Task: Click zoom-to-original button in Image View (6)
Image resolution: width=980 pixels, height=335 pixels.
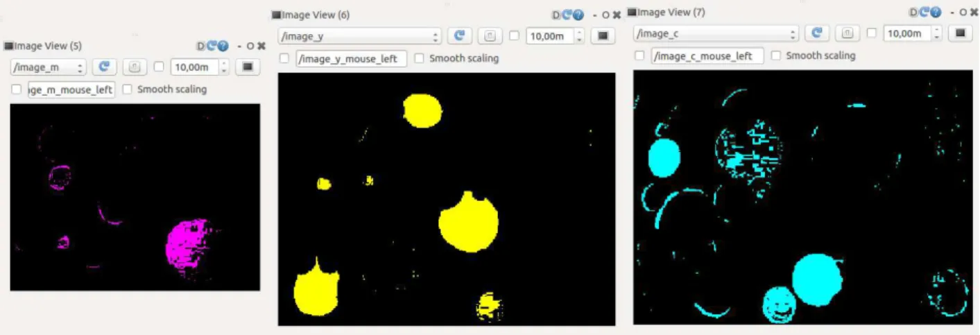Action: pyautogui.click(x=490, y=36)
